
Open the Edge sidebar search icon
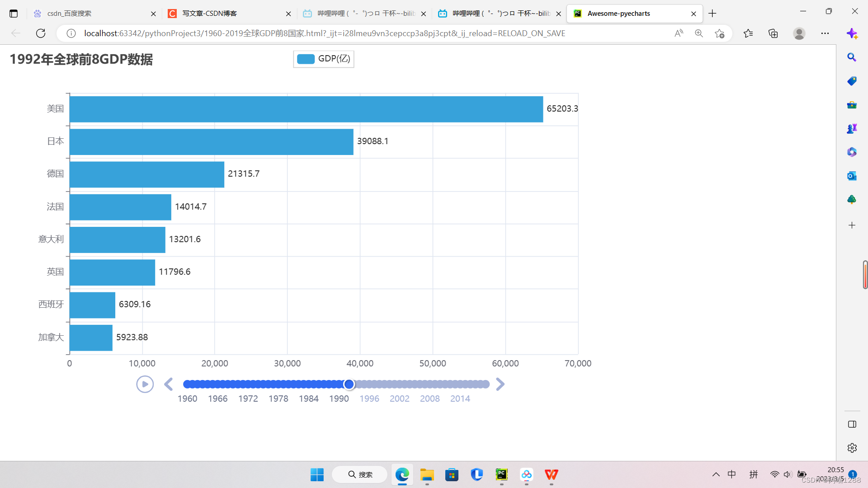[x=852, y=57]
